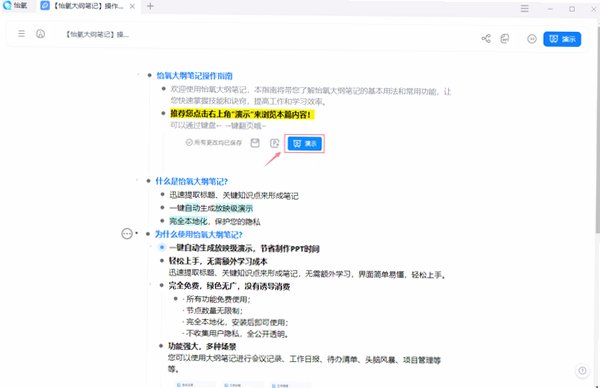Image resolution: width=600 pixels, height=388 pixels.
Task: Click the bullet of yellow-highlighted 推荐您点击右上角 line
Action: tap(164, 113)
